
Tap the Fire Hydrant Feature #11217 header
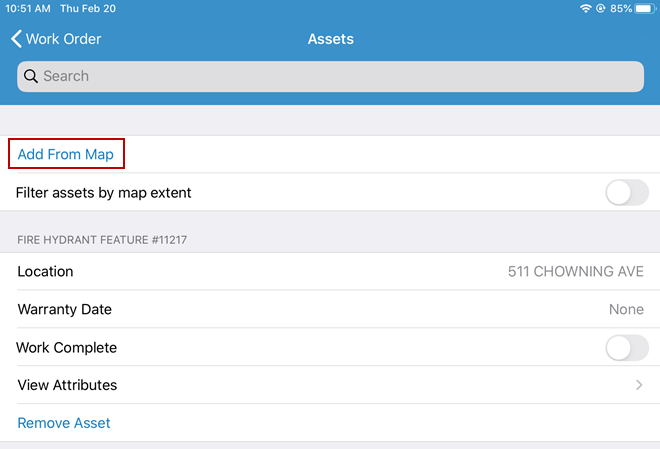[x=102, y=240]
